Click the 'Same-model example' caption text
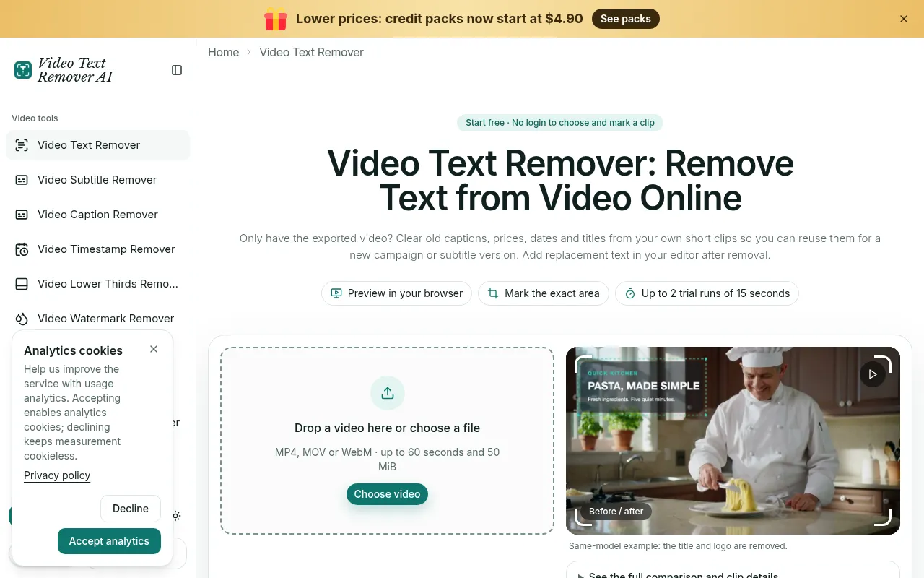This screenshot has height=578, width=924. (678, 546)
